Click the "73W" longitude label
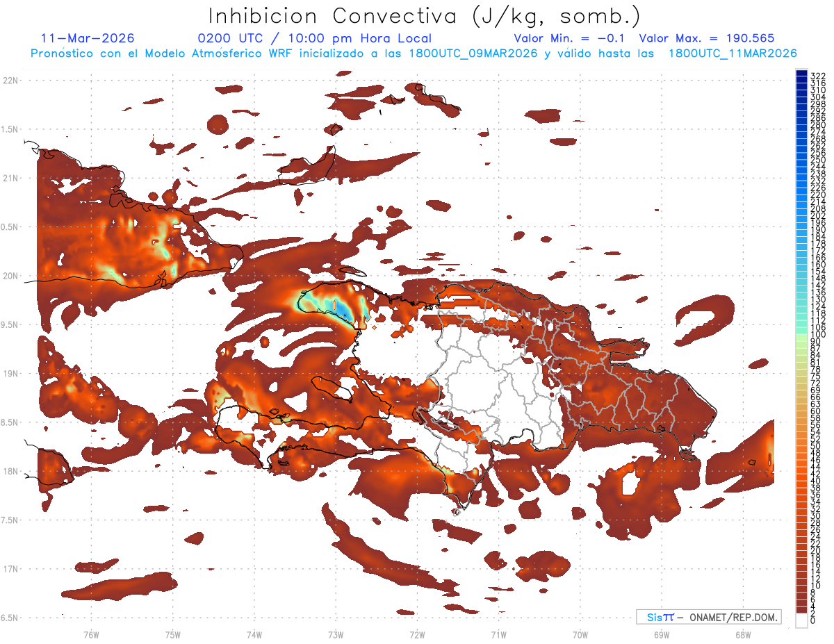 (x=336, y=634)
